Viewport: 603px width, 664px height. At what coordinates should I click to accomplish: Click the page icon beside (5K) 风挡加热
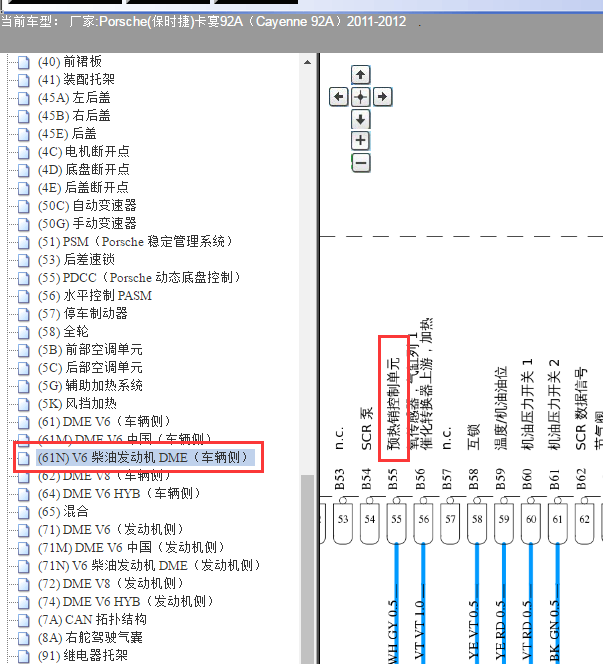click(x=24, y=404)
